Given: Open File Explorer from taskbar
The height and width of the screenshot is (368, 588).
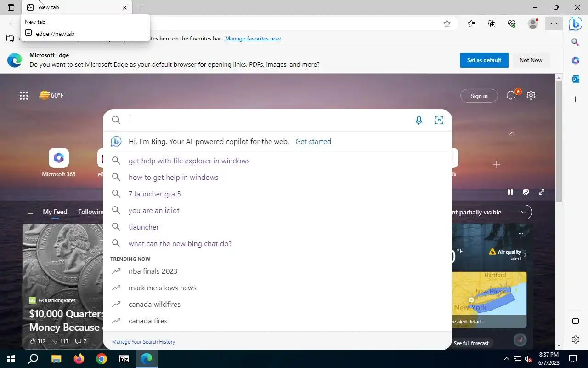Looking at the screenshot, I should tap(56, 359).
